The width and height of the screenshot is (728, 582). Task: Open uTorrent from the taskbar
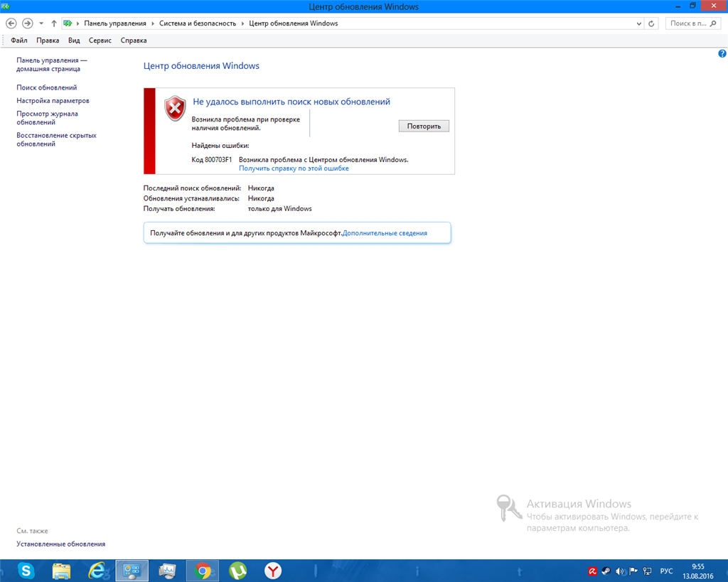click(x=237, y=571)
